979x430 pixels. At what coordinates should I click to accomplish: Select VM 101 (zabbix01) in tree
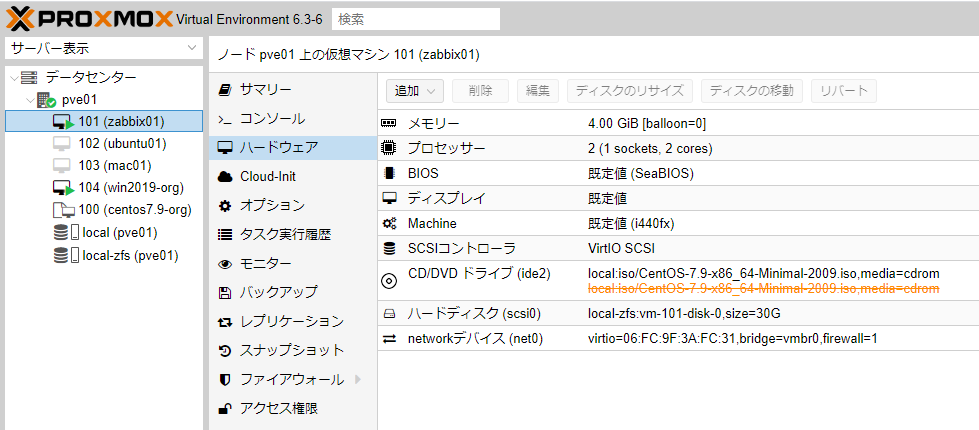point(104,121)
